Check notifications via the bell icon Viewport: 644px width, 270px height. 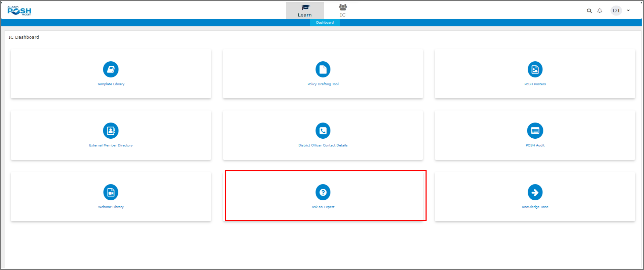pos(600,11)
